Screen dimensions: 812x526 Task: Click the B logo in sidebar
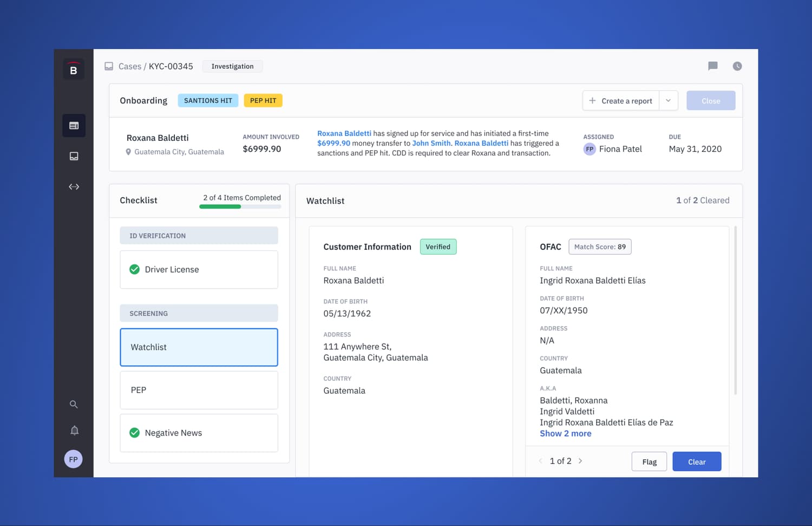[x=74, y=69]
